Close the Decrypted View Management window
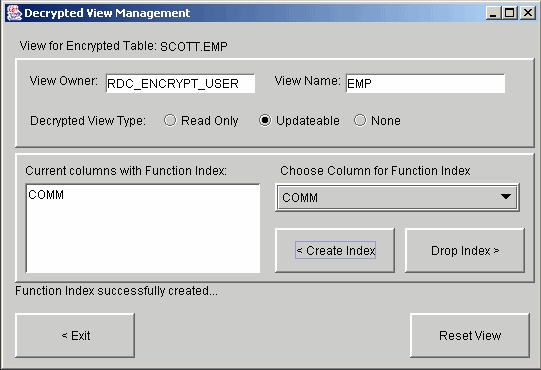Image resolution: width=541 pixels, height=370 pixels. (x=528, y=13)
